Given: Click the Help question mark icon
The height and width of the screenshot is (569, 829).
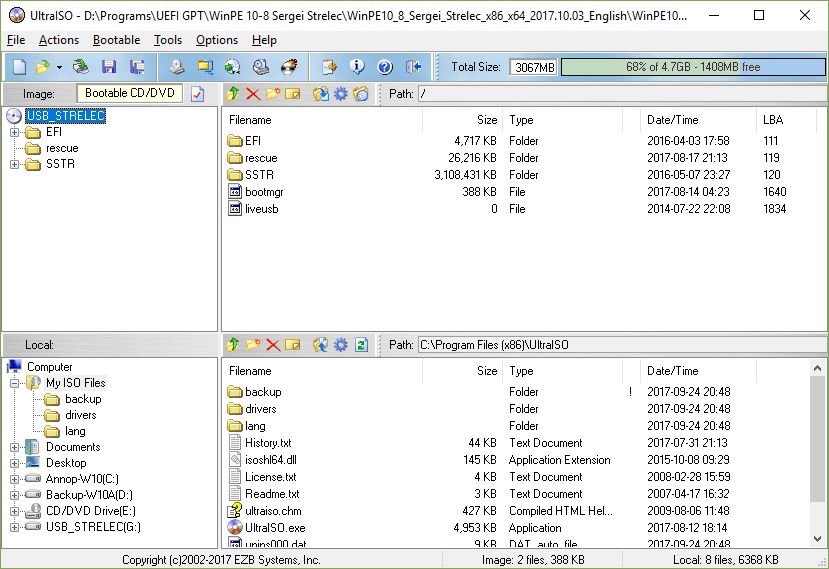Looking at the screenshot, I should point(385,67).
